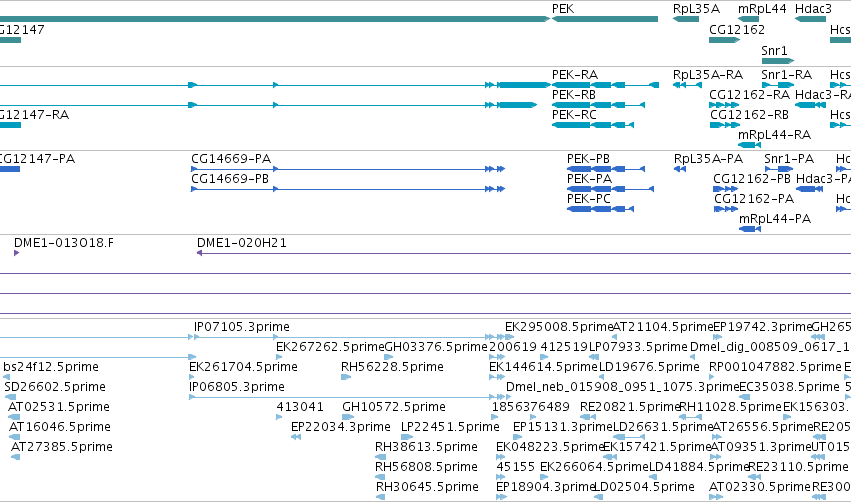Open the EK048223.5prime EST label
Image resolution: width=851 pixels, height=502 pixels.
tap(550, 447)
